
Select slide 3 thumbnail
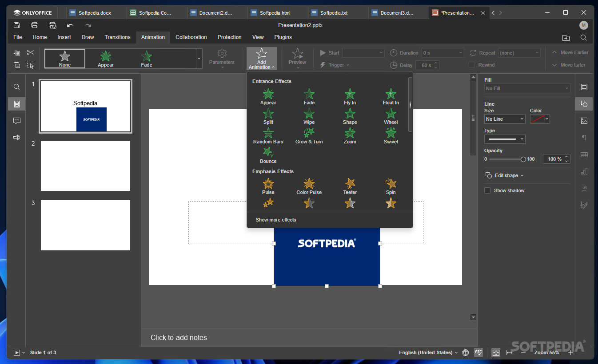[85, 225]
